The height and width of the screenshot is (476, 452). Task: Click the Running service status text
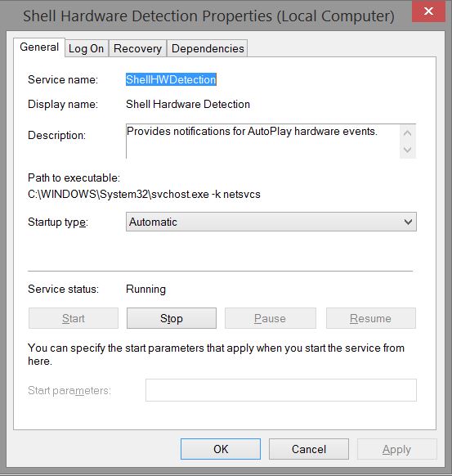pos(146,289)
